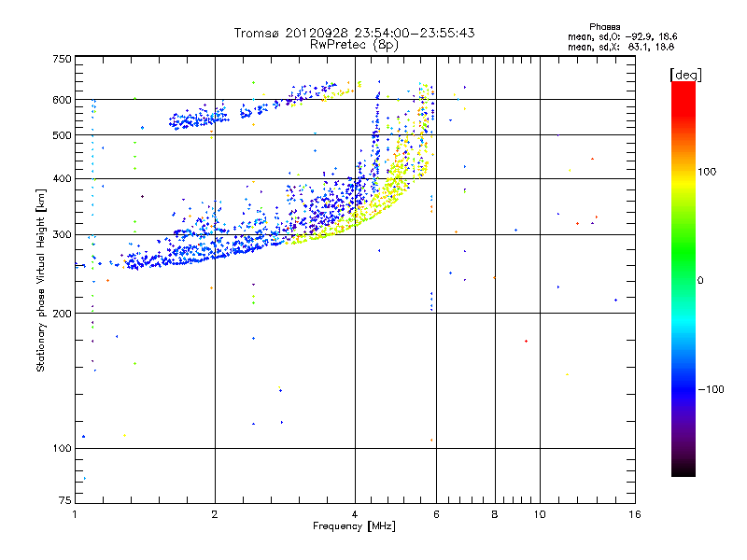Click the y-axis tick label '500'
747x560 pixels.
coord(62,135)
